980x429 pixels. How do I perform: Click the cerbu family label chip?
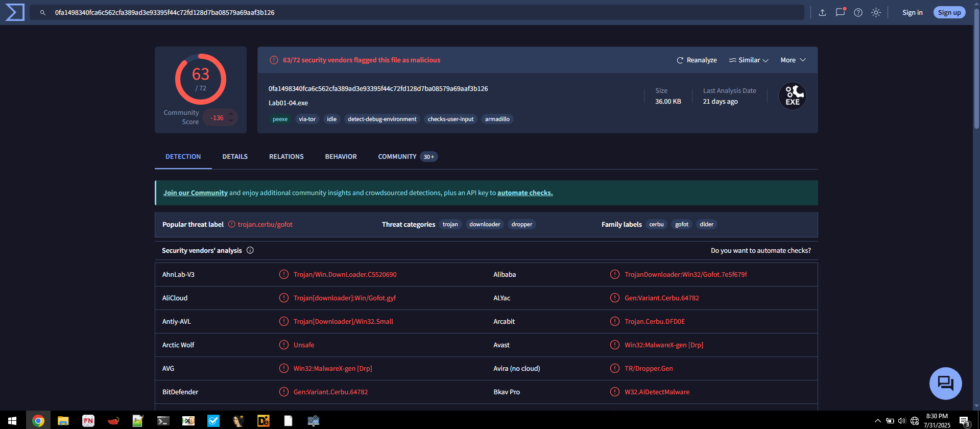point(656,224)
